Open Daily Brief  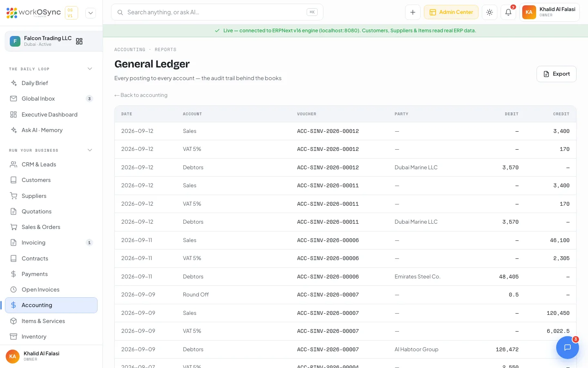click(51, 83)
